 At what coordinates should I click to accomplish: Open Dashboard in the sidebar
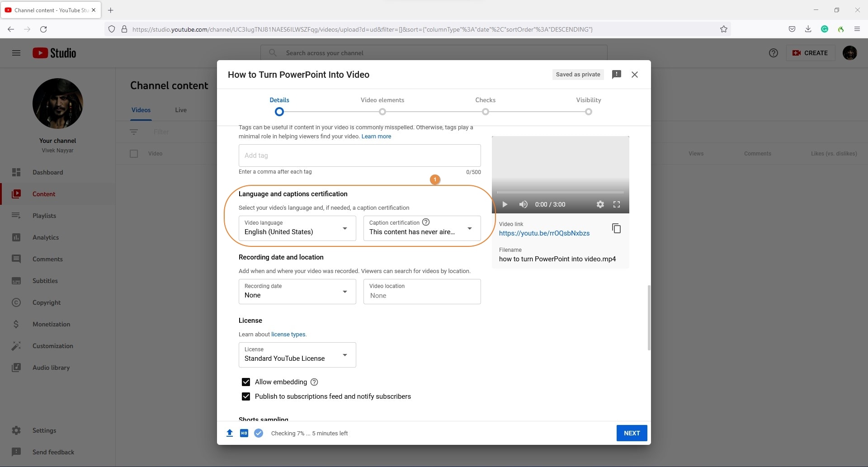pyautogui.click(x=58, y=172)
